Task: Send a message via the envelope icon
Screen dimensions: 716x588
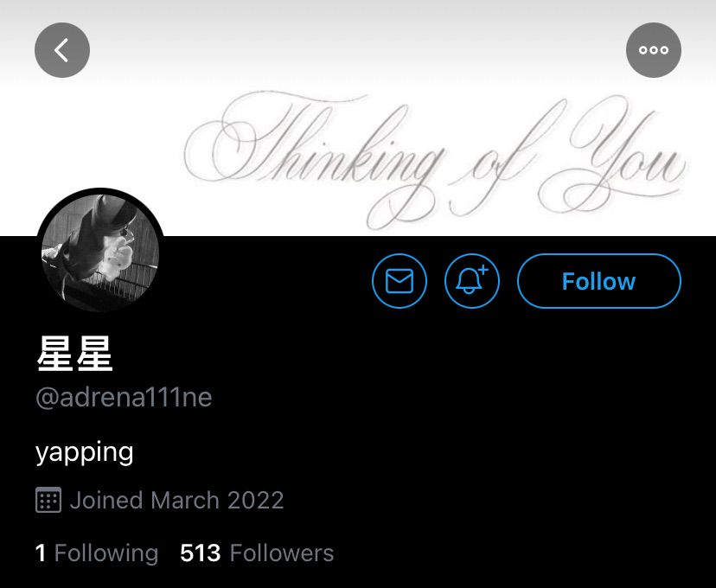Action: pyautogui.click(x=400, y=281)
